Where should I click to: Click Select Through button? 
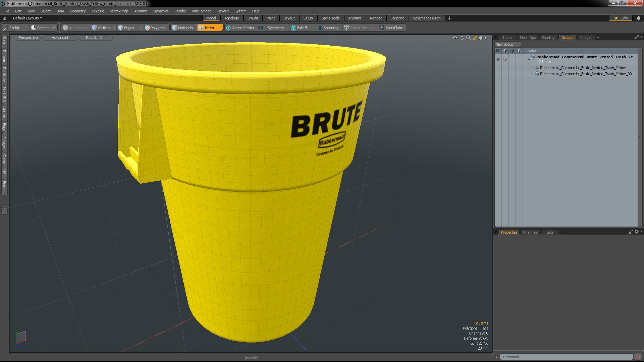(359, 28)
